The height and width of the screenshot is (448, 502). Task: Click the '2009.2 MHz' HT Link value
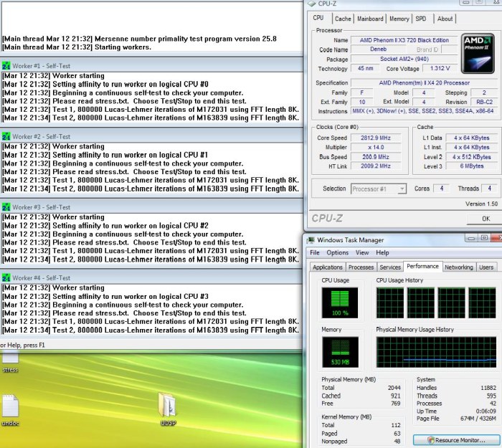point(376,166)
